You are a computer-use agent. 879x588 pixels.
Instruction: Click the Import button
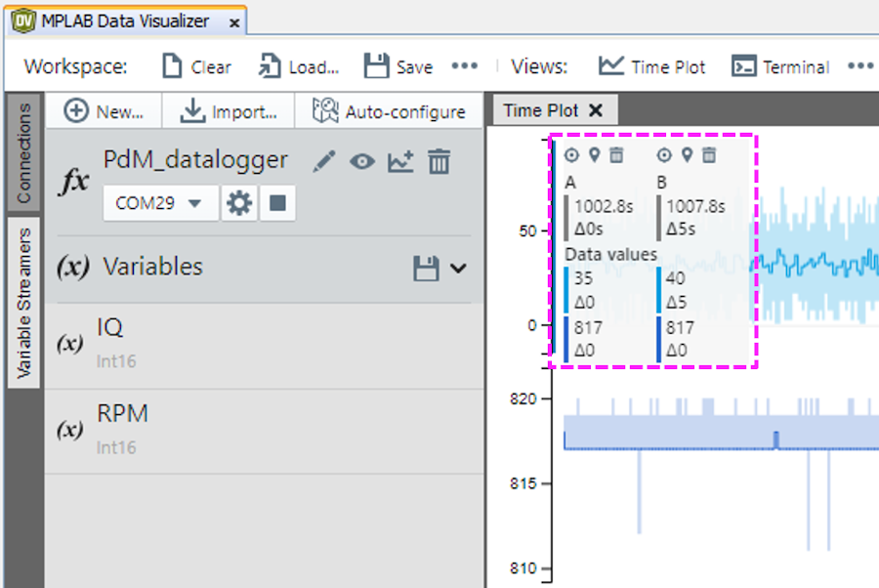pos(229,111)
